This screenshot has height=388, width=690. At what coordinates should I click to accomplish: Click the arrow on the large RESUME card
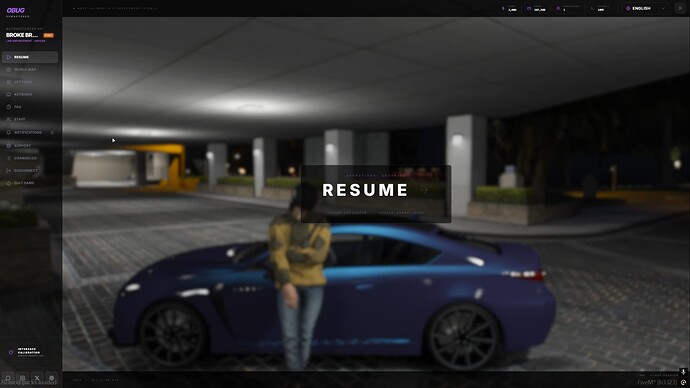click(x=425, y=190)
